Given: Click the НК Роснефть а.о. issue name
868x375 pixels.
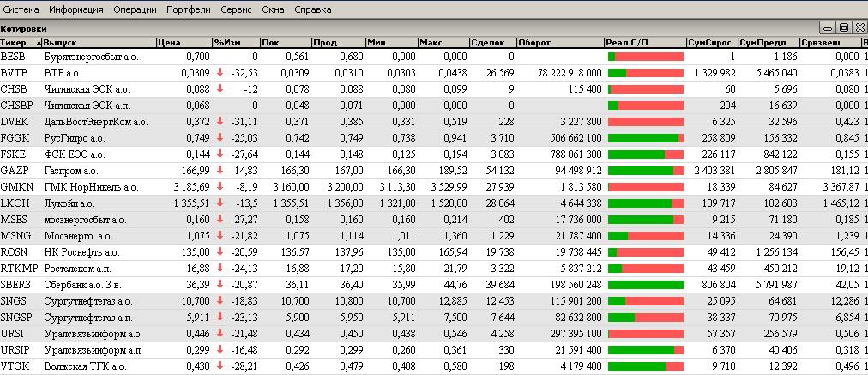Looking at the screenshot, I should click(81, 252).
